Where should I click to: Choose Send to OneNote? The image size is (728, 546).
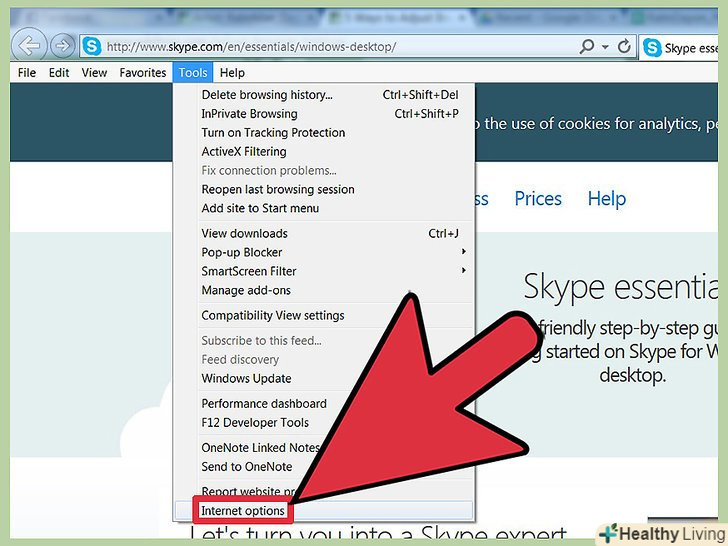[247, 467]
